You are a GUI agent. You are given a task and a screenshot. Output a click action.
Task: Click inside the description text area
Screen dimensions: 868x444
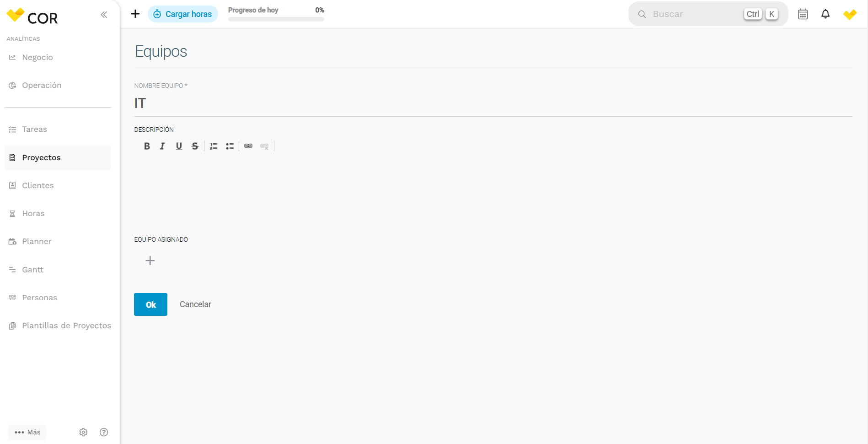[x=493, y=192]
